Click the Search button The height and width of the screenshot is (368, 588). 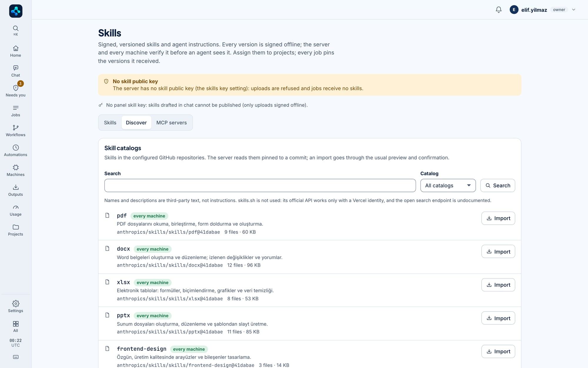(x=497, y=185)
